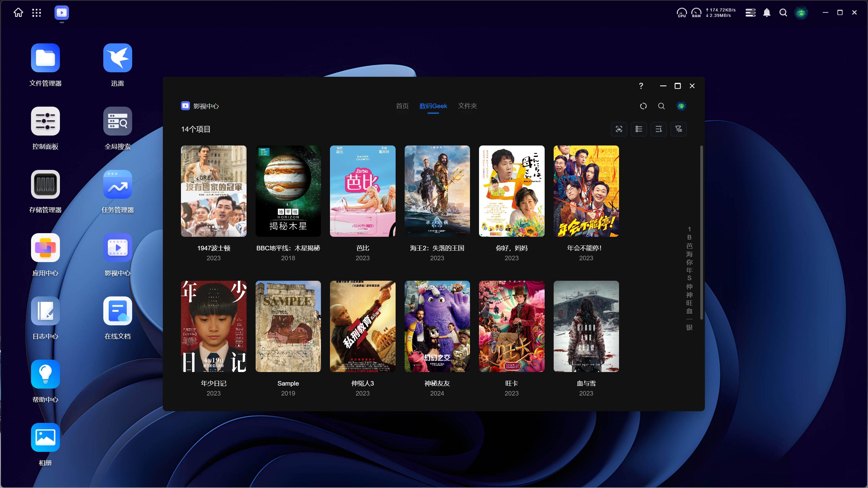Open the 1947波士顿 poster

(214, 191)
